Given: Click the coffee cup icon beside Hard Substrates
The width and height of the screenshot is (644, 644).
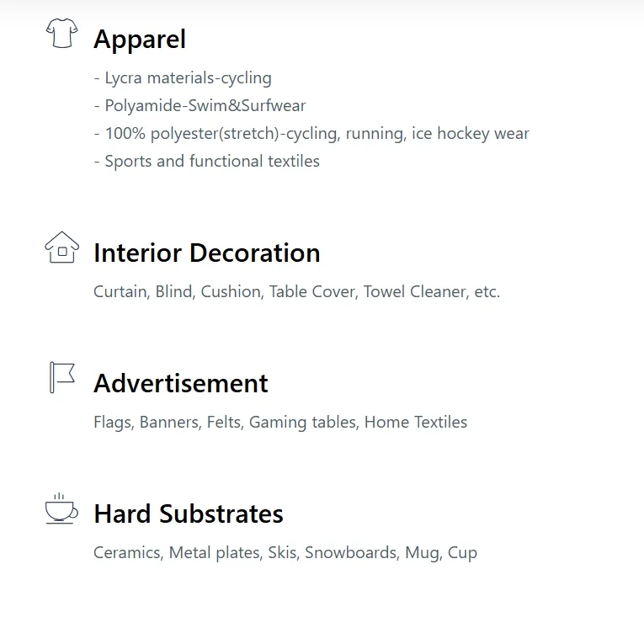Looking at the screenshot, I should point(61,508).
